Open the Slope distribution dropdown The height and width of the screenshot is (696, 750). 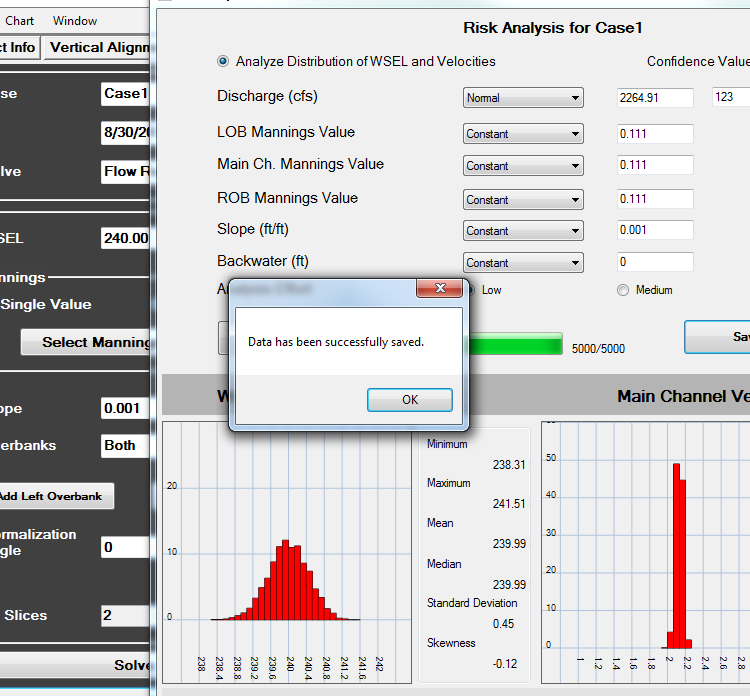(x=523, y=231)
